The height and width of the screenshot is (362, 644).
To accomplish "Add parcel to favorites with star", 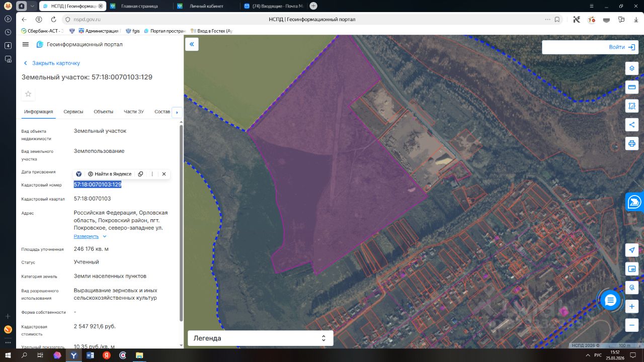I will [x=28, y=94].
